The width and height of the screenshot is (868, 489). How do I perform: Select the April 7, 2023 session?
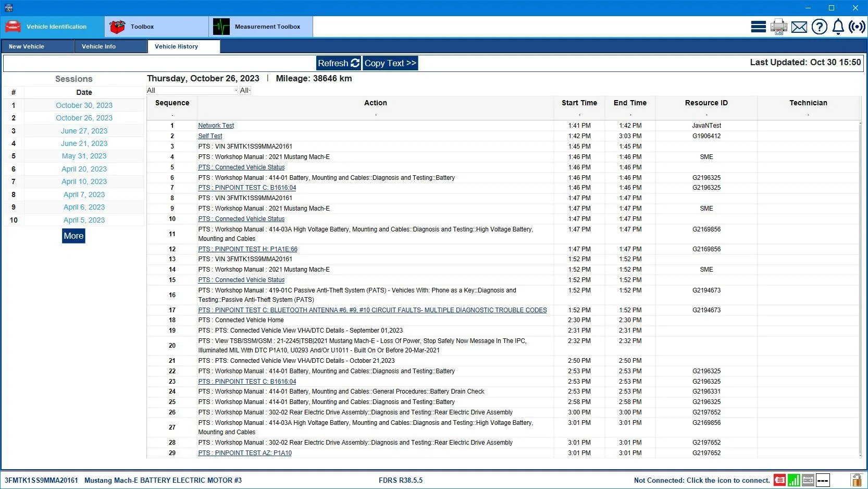pyautogui.click(x=84, y=194)
